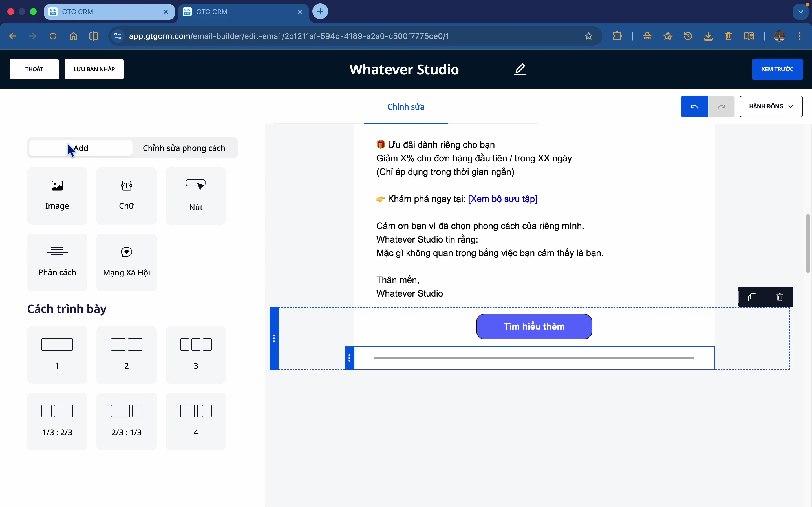
Task: Edit email title with pencil icon
Action: (520, 69)
